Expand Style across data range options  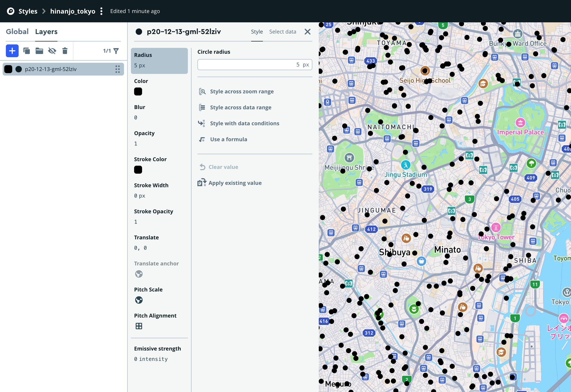(x=240, y=107)
